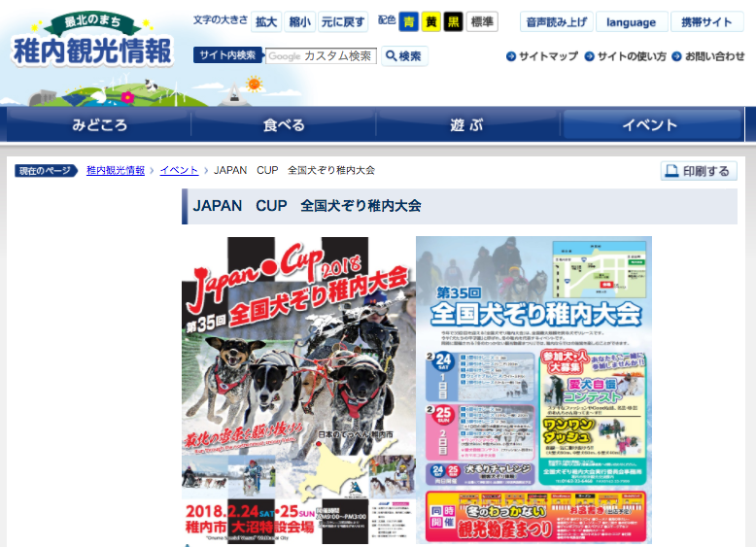The height and width of the screenshot is (547, 756).
Task: Open the language selection button
Action: 632,22
